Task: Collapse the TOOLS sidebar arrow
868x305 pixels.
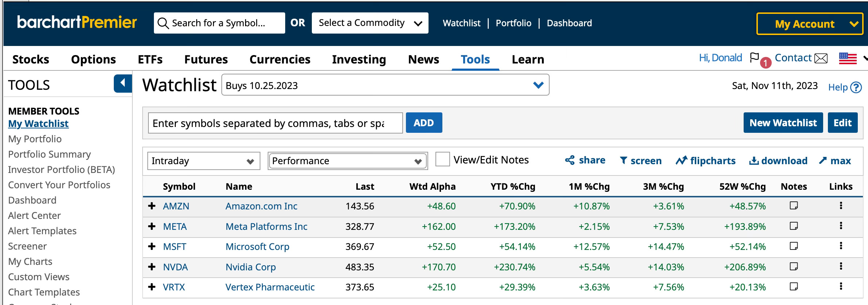Action: tap(123, 83)
